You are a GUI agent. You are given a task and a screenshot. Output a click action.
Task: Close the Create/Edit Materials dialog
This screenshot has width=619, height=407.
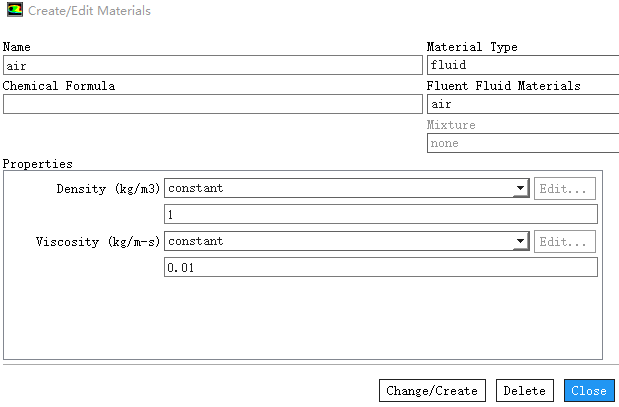click(589, 391)
